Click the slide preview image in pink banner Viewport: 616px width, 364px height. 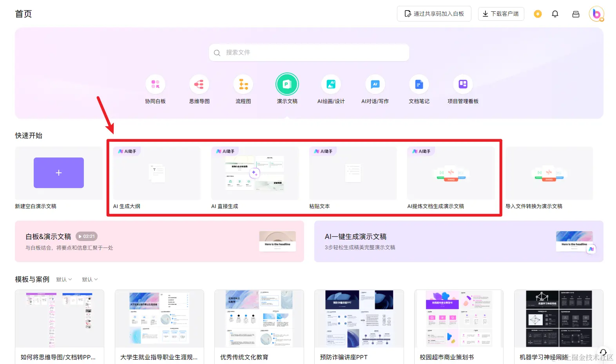(x=277, y=241)
